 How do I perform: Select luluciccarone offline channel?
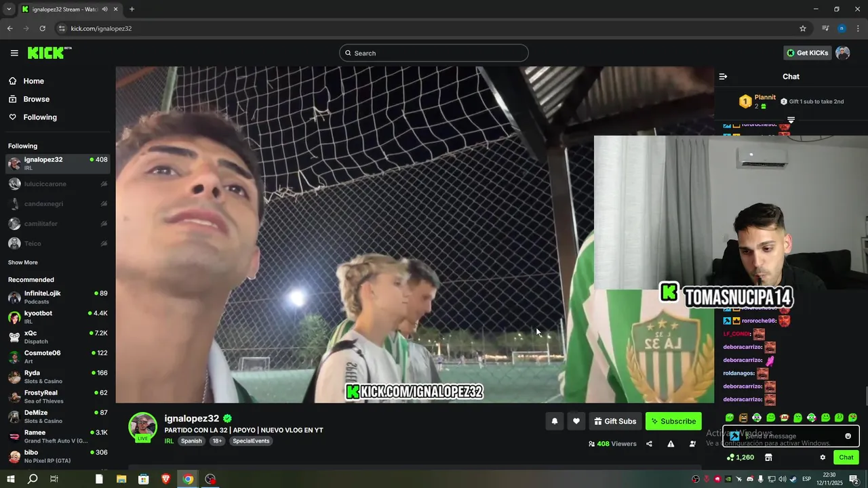tap(58, 184)
